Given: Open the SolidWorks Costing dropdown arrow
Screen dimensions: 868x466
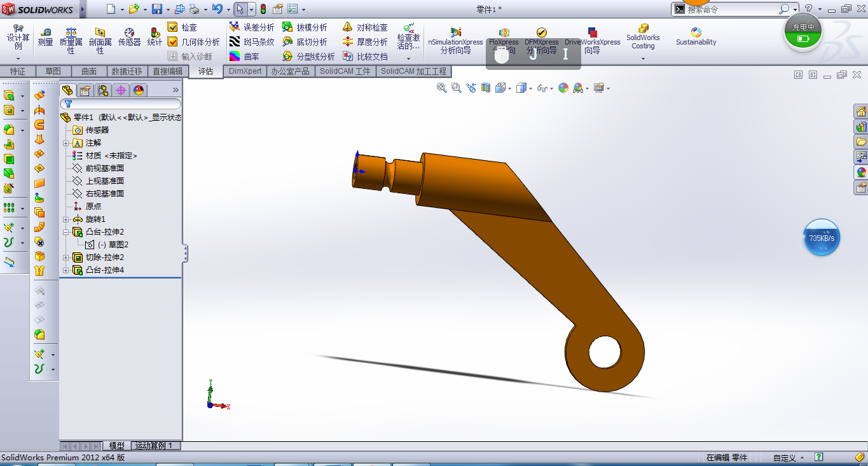Looking at the screenshot, I should pos(643,58).
